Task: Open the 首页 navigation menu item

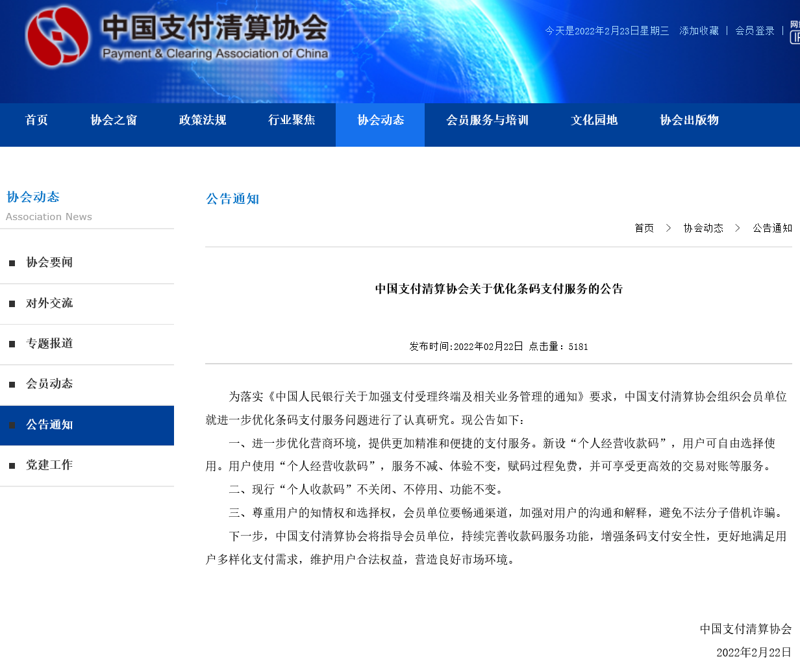Action: 36,120
